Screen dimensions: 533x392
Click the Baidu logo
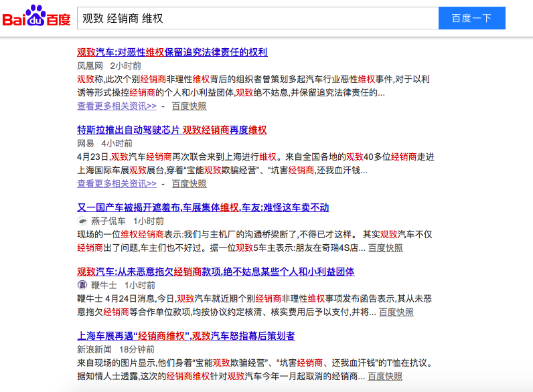[x=37, y=16]
